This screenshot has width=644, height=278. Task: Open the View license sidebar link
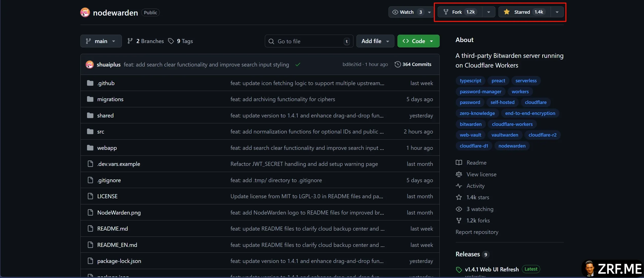481,174
